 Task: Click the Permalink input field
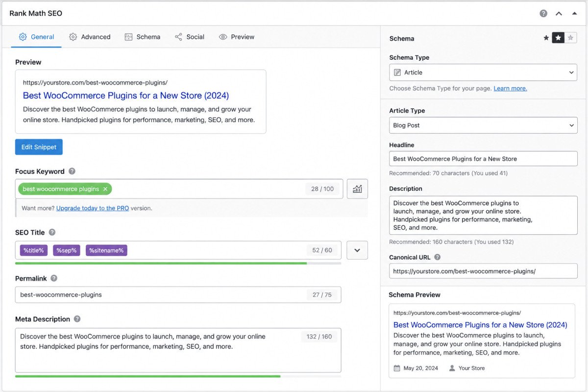[178, 294]
